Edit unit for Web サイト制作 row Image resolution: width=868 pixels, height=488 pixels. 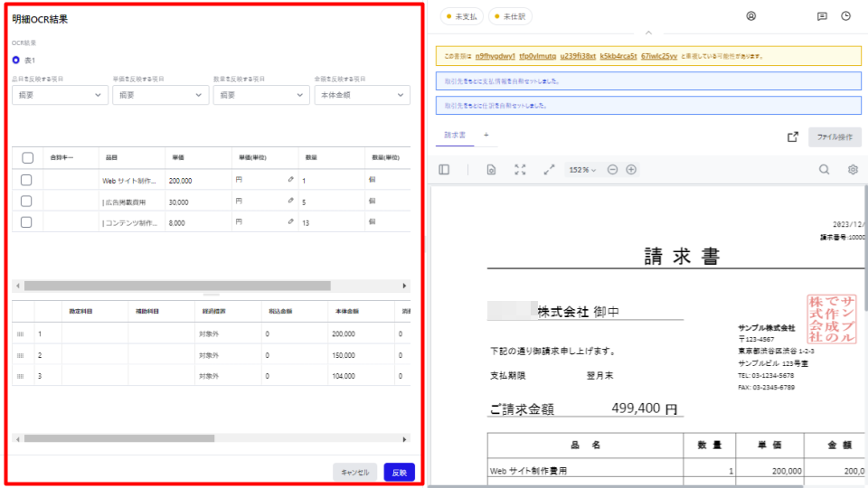(x=290, y=179)
